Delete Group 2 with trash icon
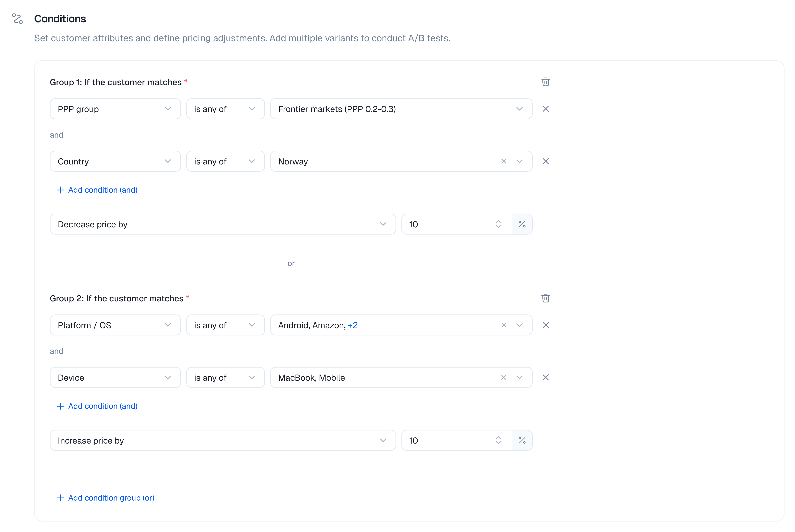This screenshot has width=795, height=532. (545, 298)
